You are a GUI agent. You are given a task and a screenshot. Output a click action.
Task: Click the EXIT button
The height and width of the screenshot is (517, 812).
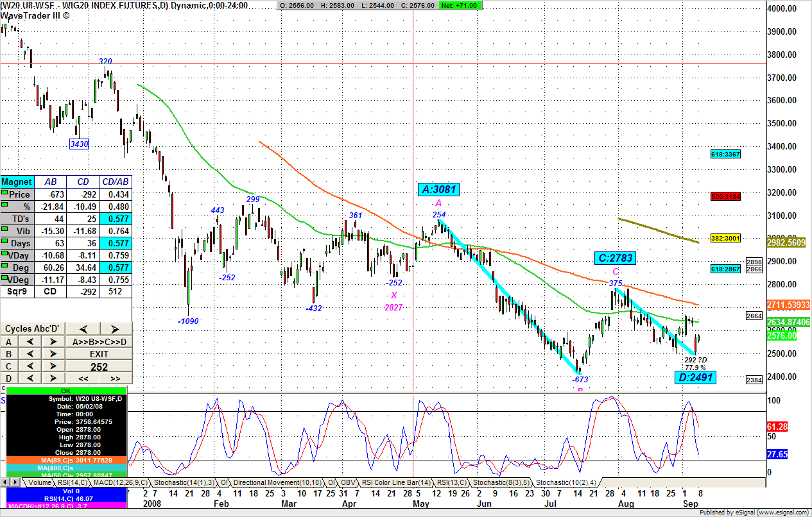coord(99,353)
